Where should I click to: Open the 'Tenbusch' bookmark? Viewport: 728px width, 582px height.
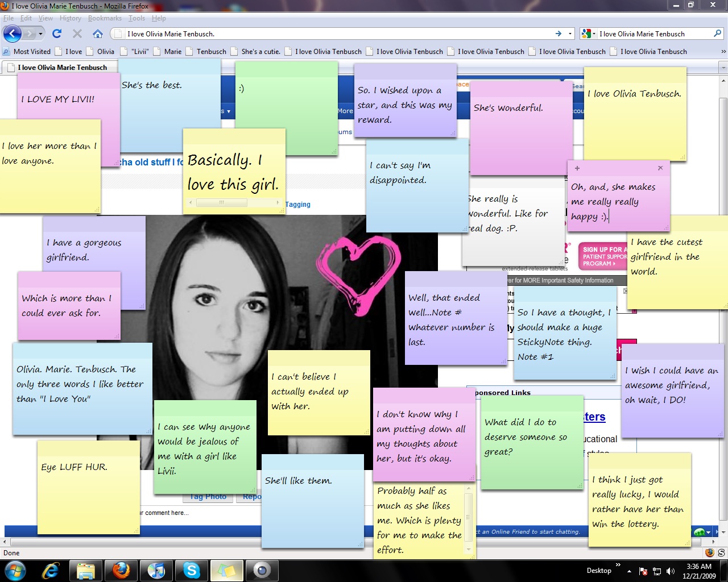(x=206, y=51)
